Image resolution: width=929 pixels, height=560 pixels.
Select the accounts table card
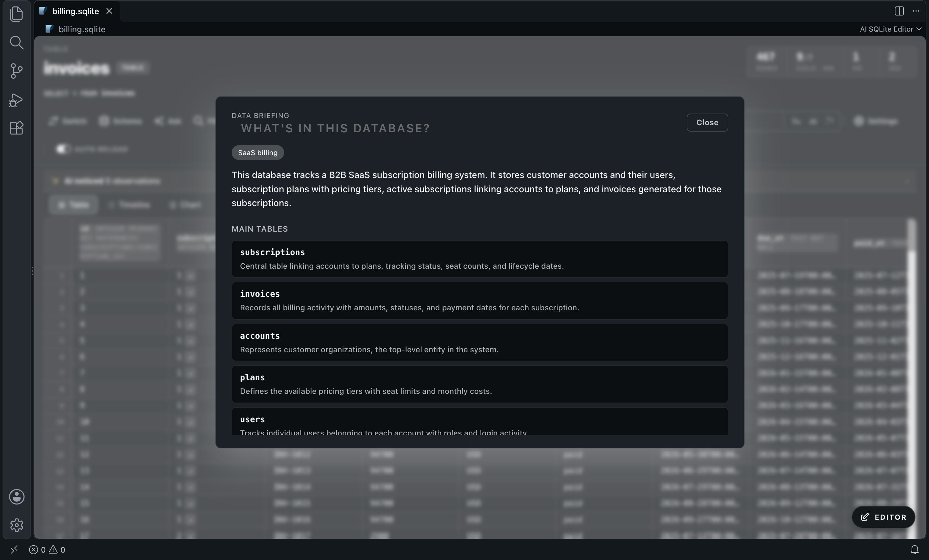click(x=480, y=342)
